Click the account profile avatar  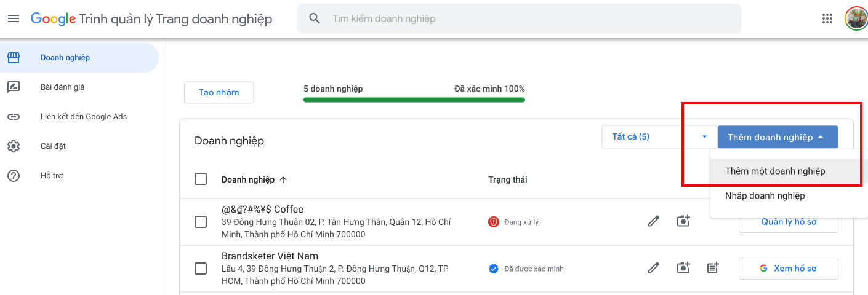click(856, 18)
